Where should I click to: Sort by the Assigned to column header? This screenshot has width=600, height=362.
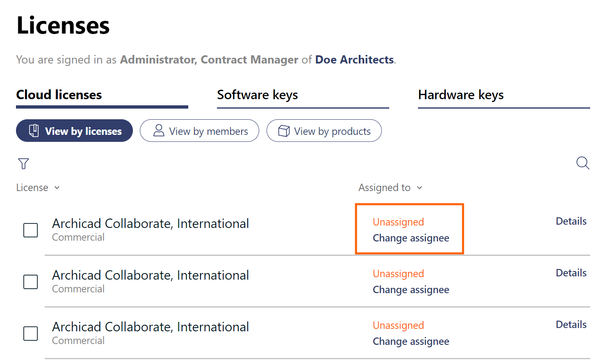click(x=390, y=188)
